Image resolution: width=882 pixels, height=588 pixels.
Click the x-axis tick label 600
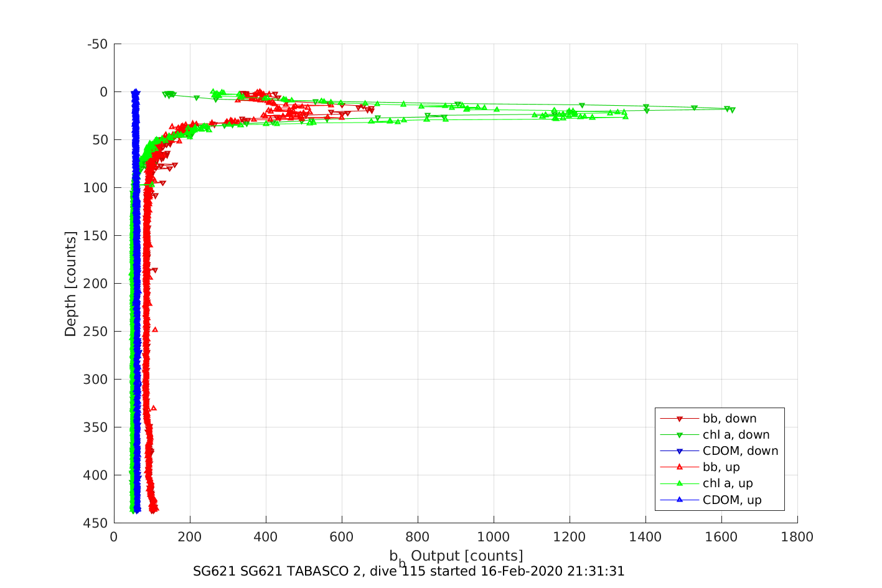(x=342, y=537)
